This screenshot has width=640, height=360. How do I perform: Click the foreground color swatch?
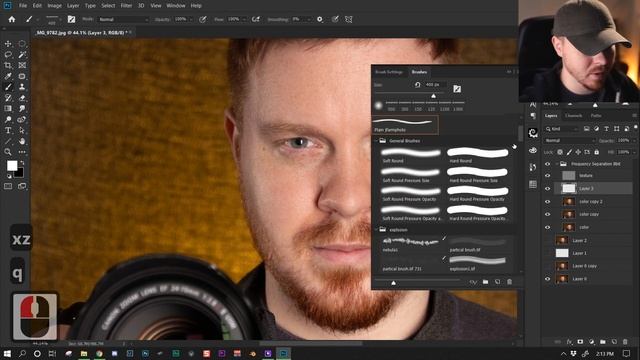point(12,165)
